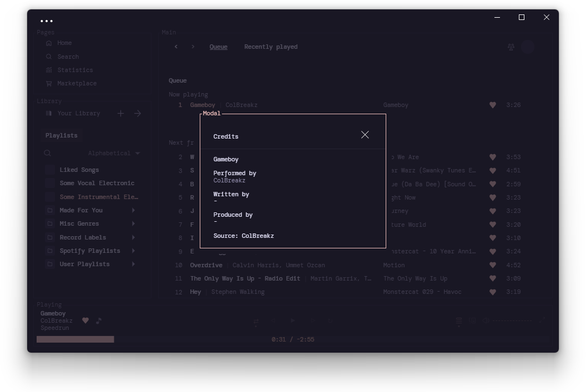Open the three-dot app menu
Screen dimensions: 586x392
[x=47, y=21]
